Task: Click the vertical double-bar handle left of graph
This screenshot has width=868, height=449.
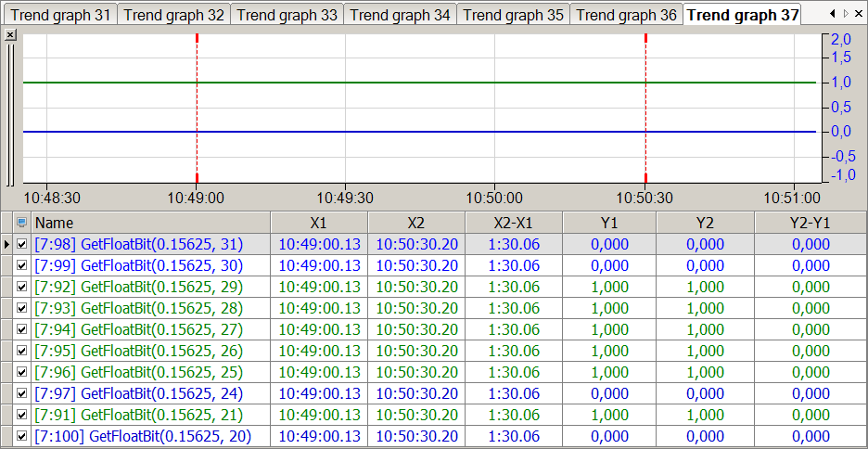Action: [x=10, y=111]
